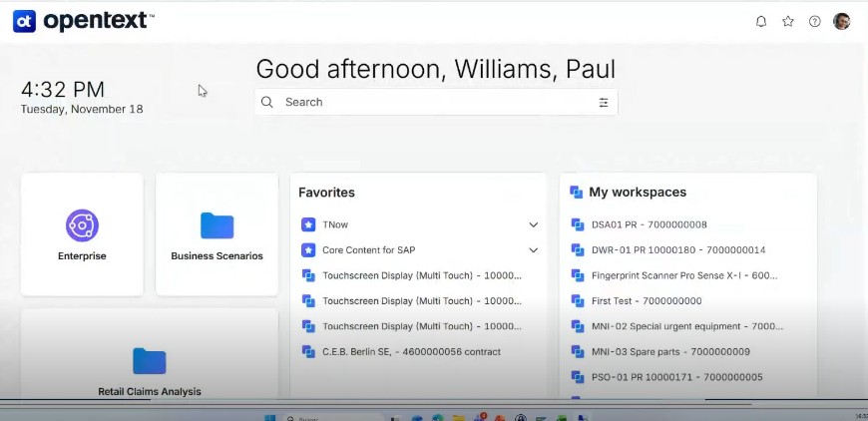Screen dimensions: 868x421
Task: Click the Tuesday, November 18 date
Action: pos(82,109)
